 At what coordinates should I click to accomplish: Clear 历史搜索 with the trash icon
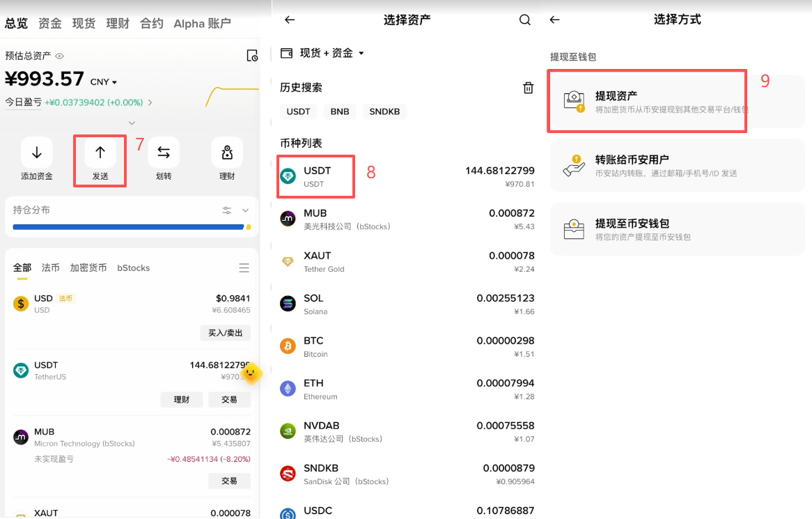(x=528, y=88)
